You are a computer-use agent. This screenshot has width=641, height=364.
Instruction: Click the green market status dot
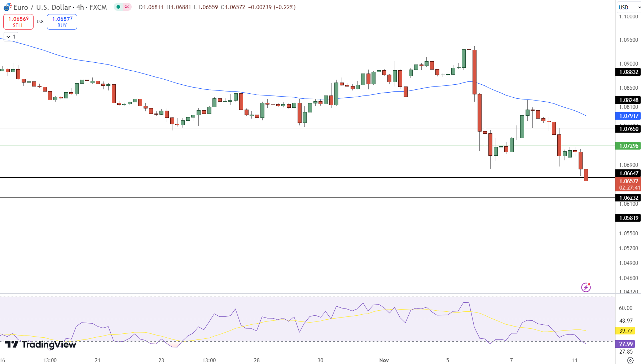(x=118, y=7)
